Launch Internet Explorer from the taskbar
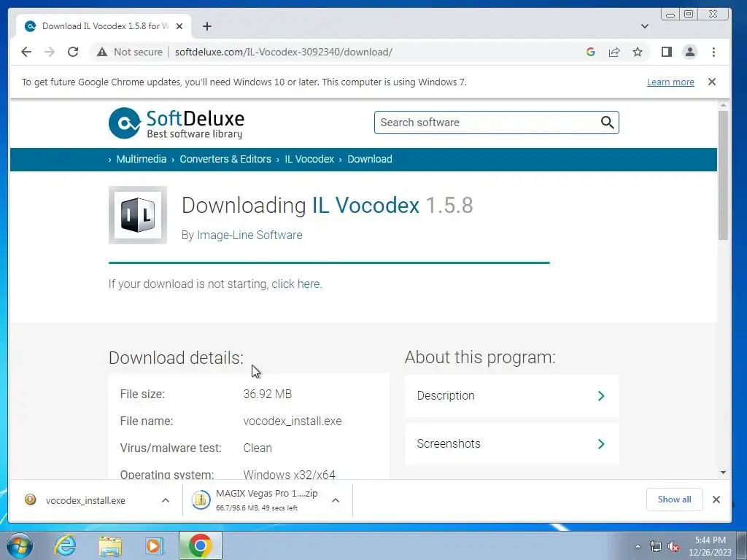747x560 pixels. pyautogui.click(x=65, y=545)
